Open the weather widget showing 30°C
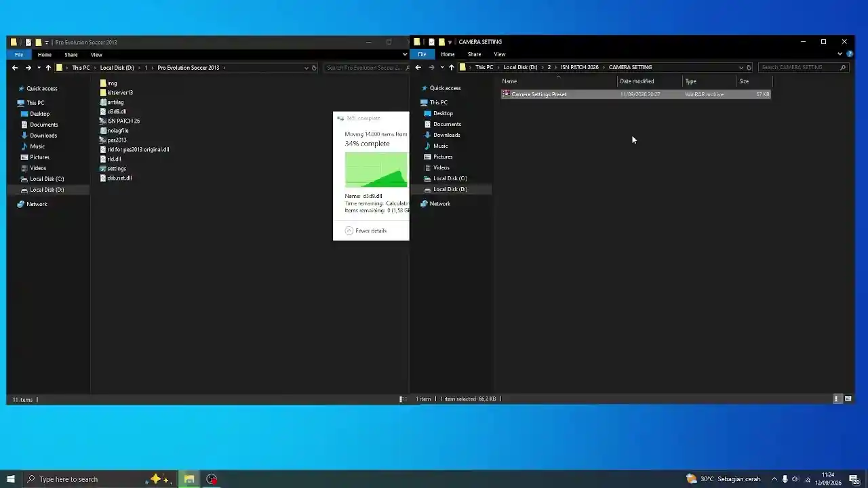868x488 pixels. pyautogui.click(x=723, y=479)
